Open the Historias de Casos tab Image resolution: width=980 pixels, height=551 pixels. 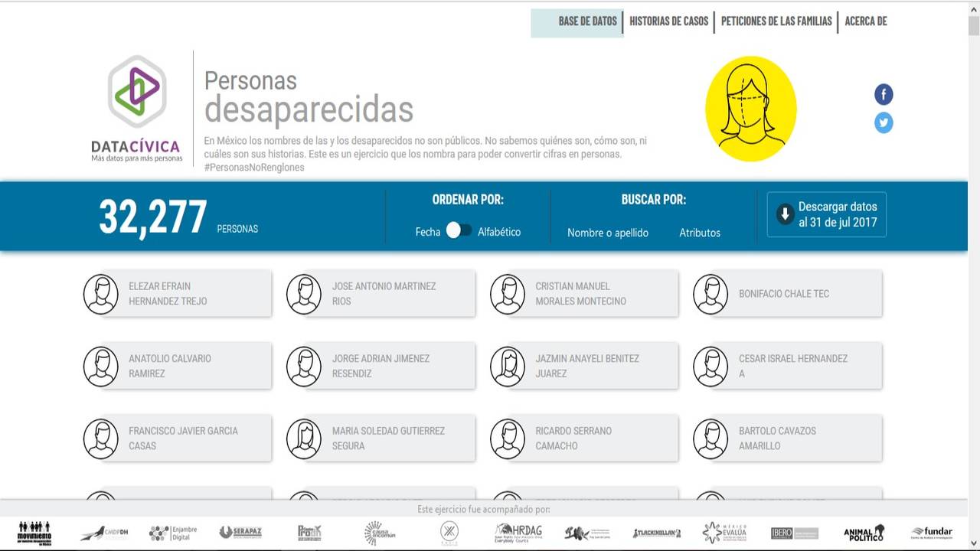pos(668,21)
